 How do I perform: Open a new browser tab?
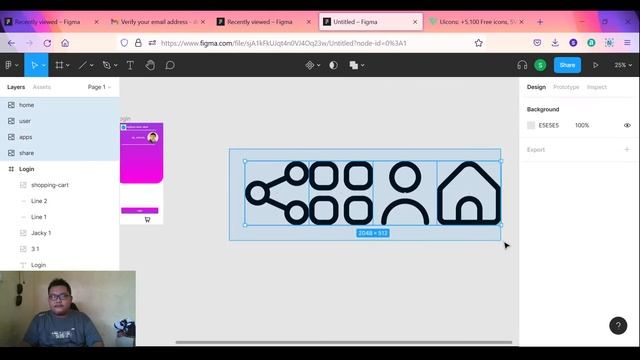tap(540, 22)
